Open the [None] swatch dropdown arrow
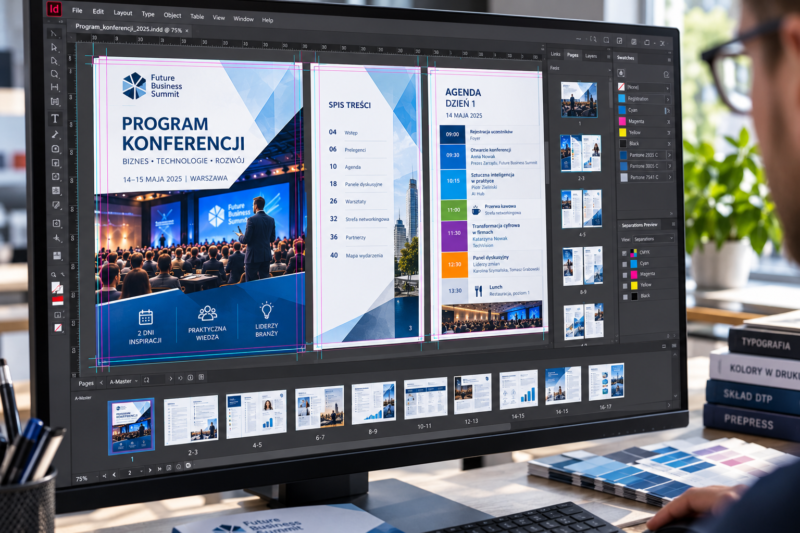The width and height of the screenshot is (800, 533). pos(667,88)
